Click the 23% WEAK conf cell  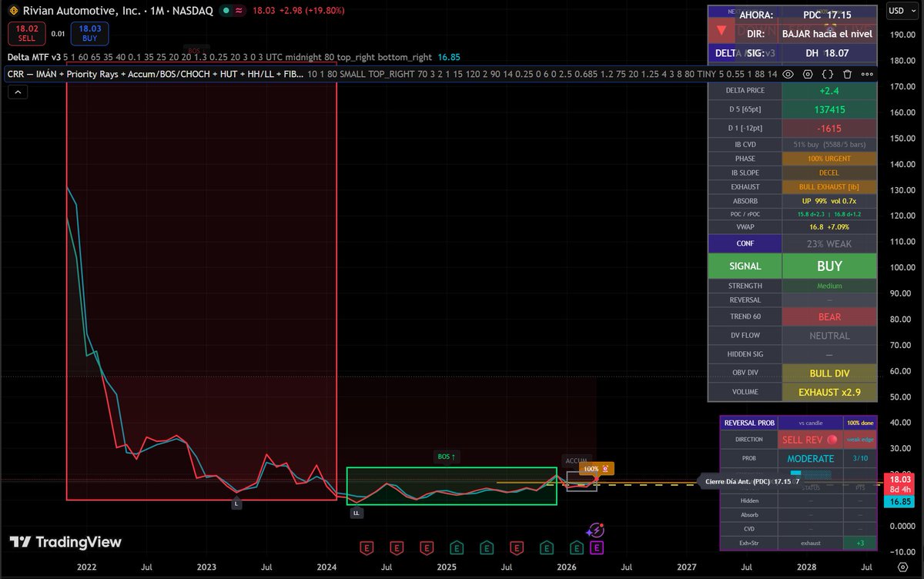point(829,243)
